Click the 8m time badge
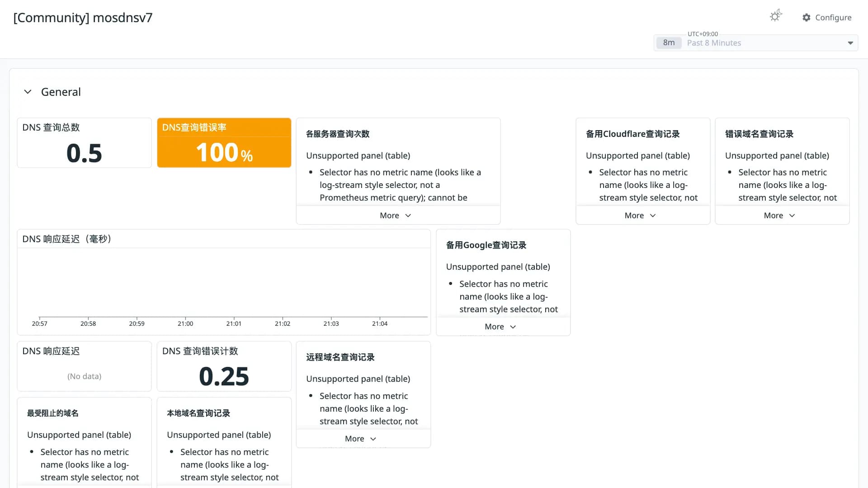The height and width of the screenshot is (488, 868). point(669,43)
